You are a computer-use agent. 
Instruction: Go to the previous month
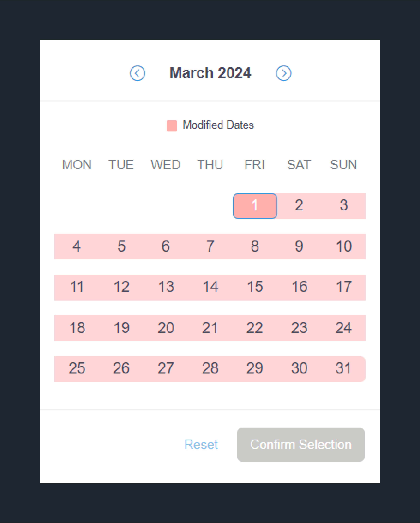point(137,73)
